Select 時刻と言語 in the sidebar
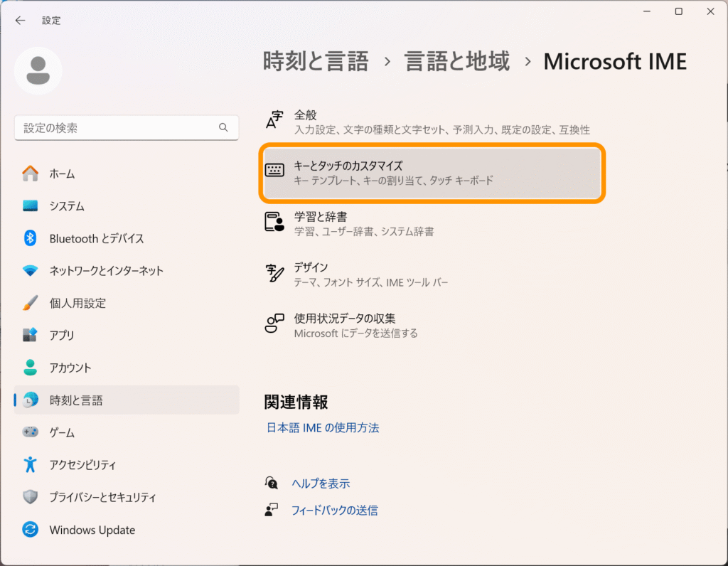 pos(127,400)
